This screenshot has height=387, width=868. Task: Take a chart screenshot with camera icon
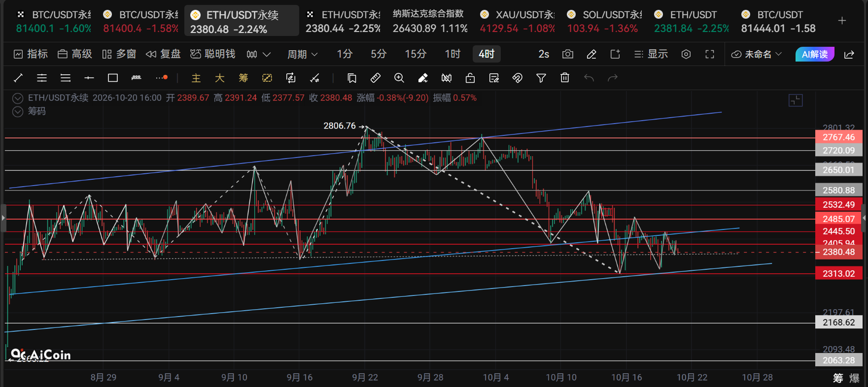click(568, 54)
